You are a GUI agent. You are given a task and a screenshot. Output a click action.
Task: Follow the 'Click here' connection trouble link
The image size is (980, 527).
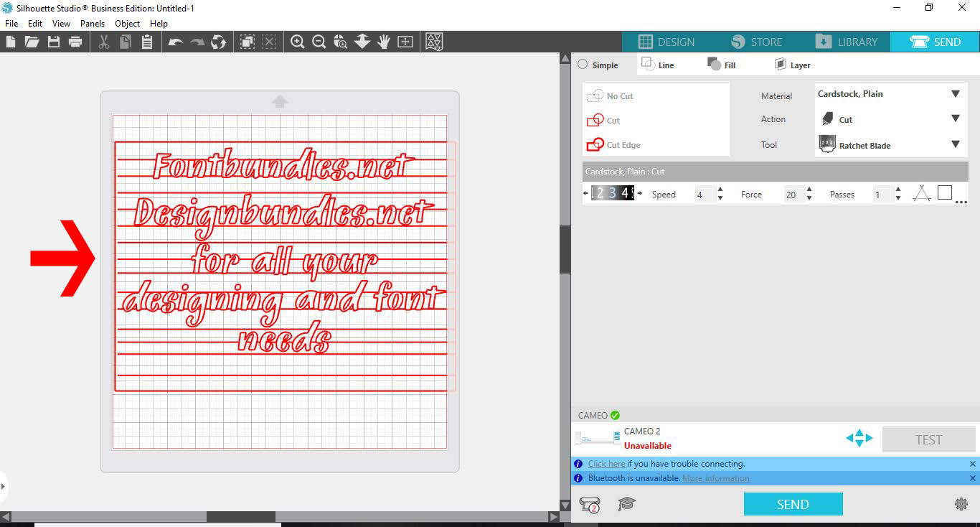606,464
